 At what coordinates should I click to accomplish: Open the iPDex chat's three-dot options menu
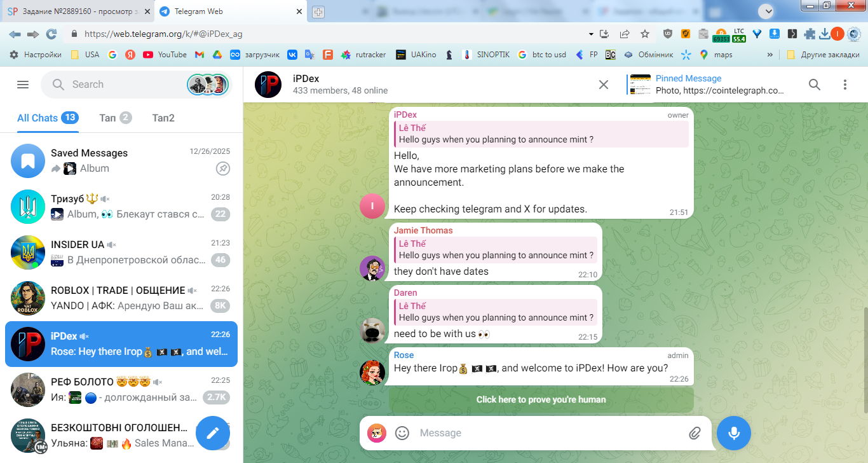tap(844, 85)
